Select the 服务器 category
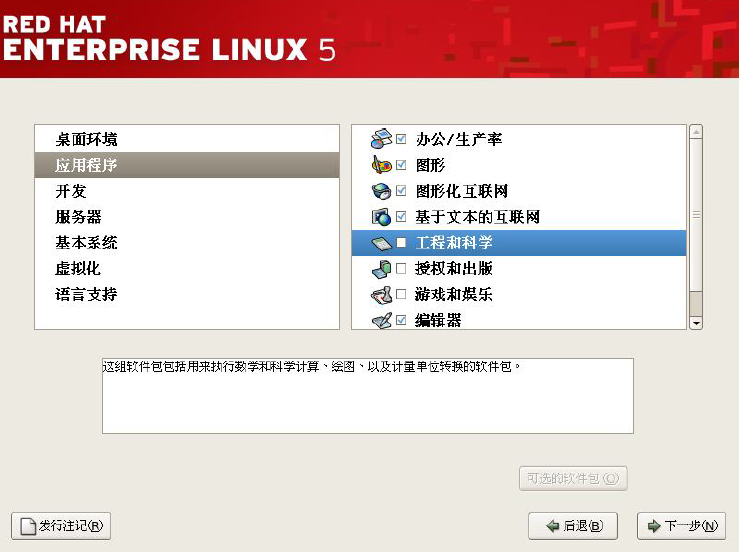The image size is (740, 552). coord(187,217)
